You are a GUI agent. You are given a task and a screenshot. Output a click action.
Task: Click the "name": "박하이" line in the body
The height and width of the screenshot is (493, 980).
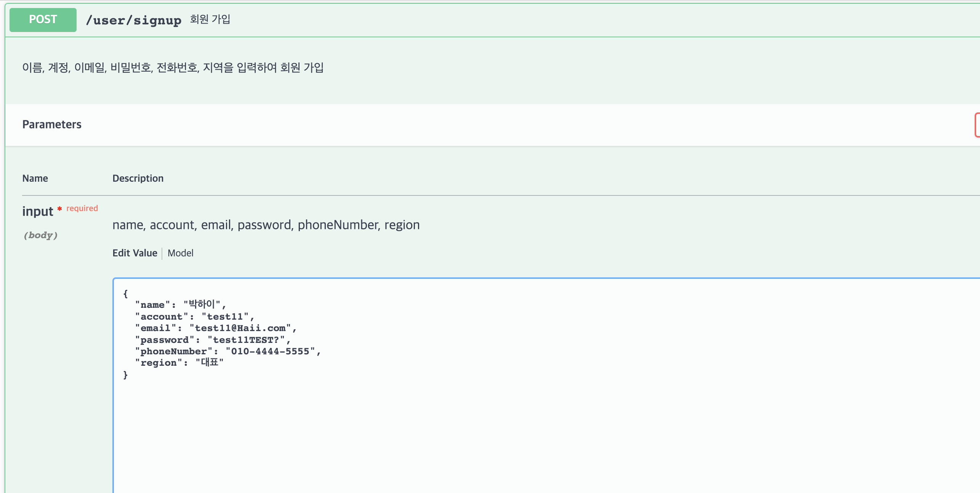click(179, 304)
